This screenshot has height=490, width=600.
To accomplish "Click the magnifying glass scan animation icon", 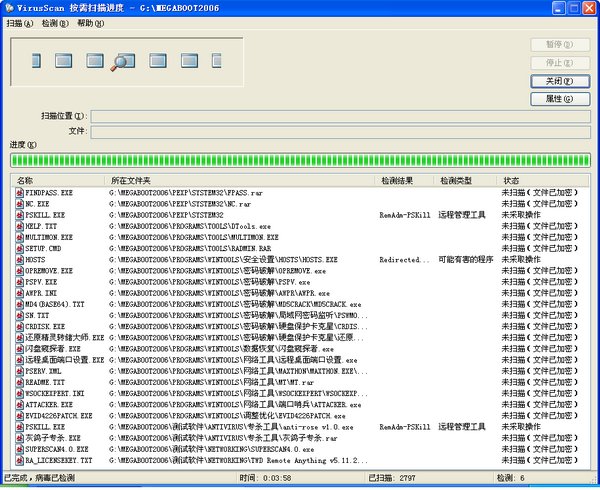I will tap(123, 62).
